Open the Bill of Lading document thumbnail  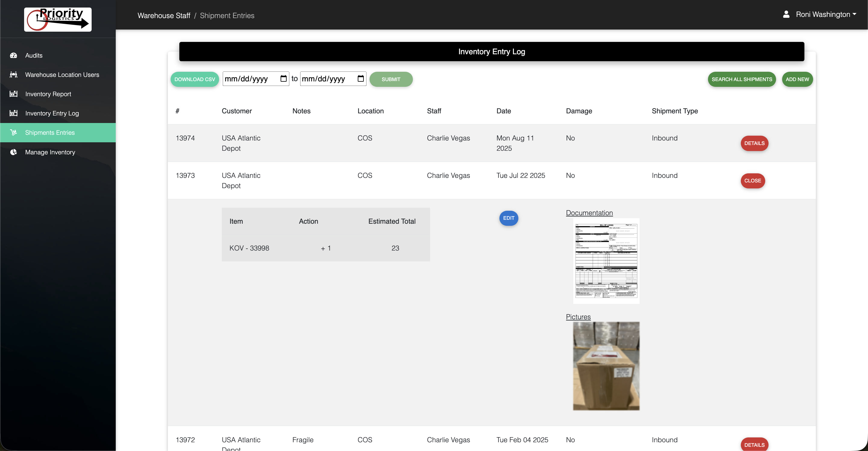pos(606,261)
